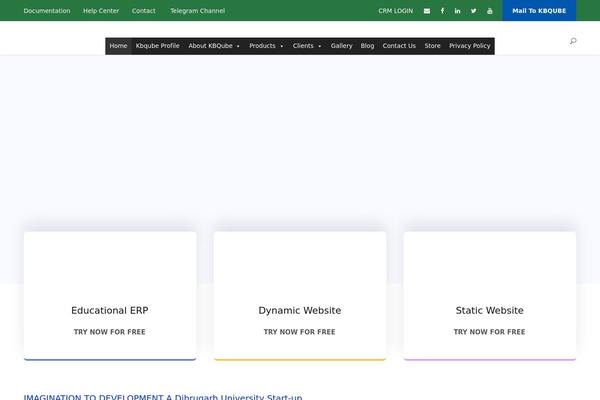The width and height of the screenshot is (600, 400).
Task: Open the top bar Contact link
Action: [x=143, y=11]
